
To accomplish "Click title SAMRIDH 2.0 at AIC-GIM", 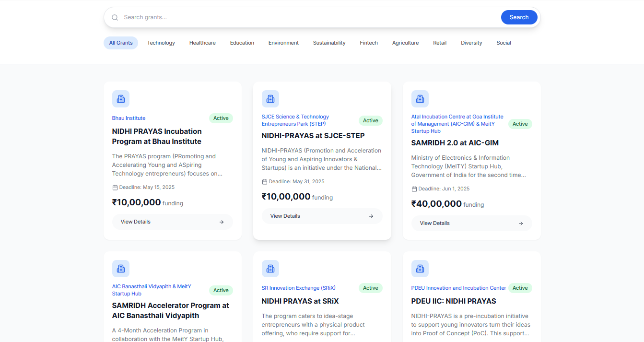I will point(455,143).
